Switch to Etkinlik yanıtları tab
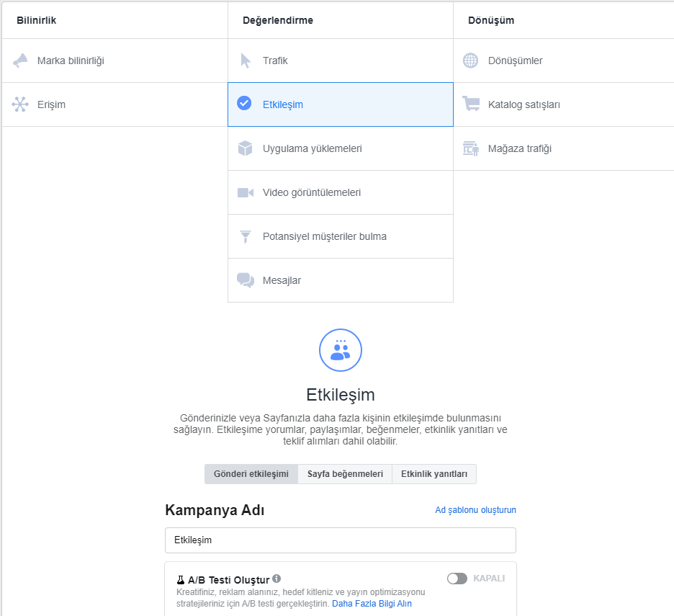Image resolution: width=674 pixels, height=616 pixels. click(434, 474)
